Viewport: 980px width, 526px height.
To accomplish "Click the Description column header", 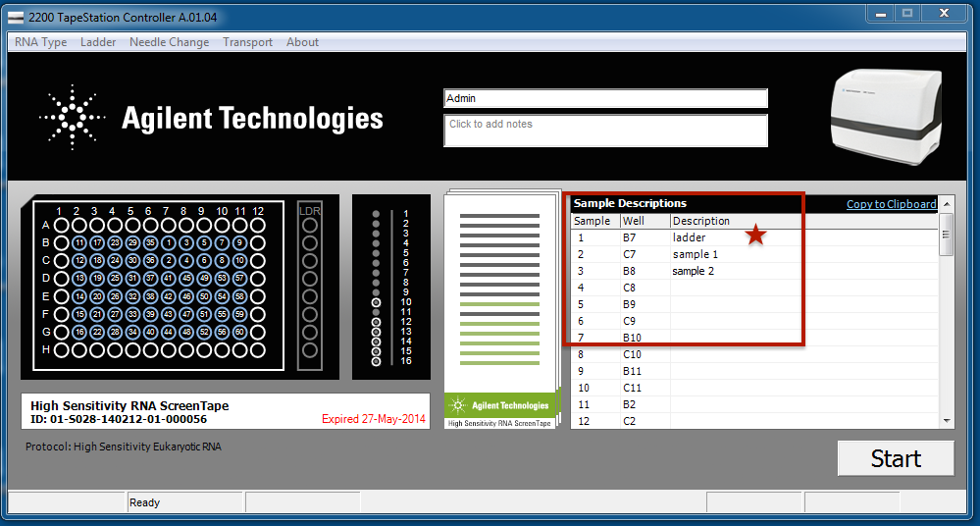I will 803,221.
